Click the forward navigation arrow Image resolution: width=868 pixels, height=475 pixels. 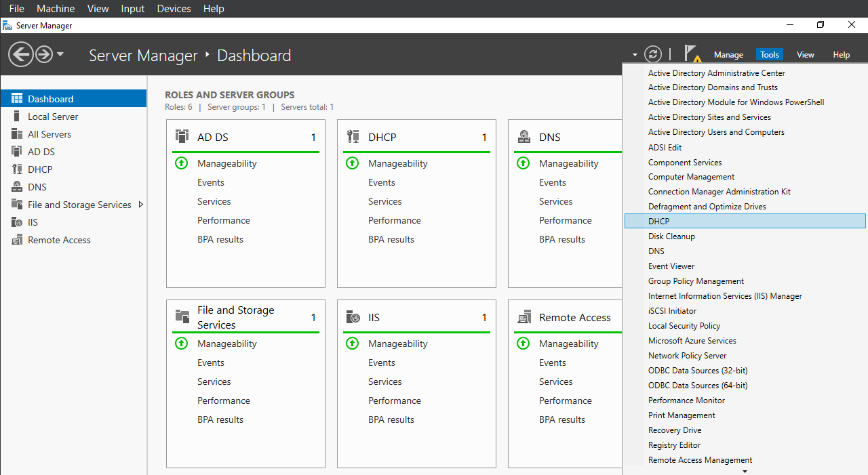coord(44,54)
